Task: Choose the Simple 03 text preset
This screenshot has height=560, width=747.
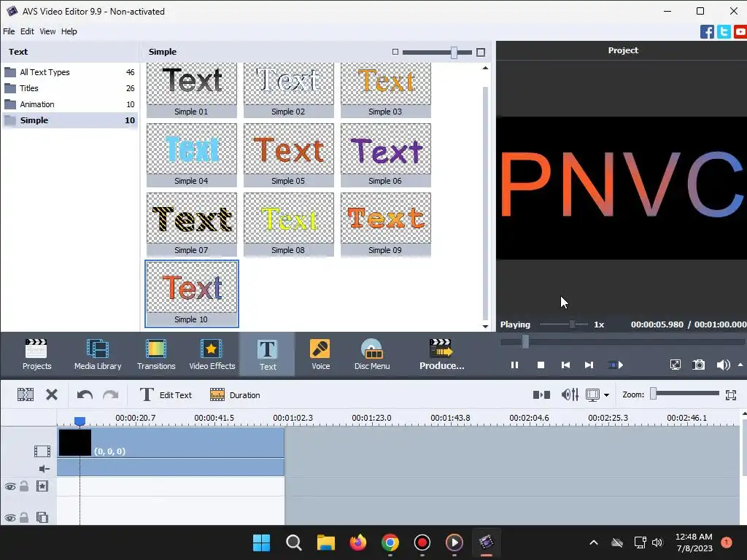Action: (386, 90)
